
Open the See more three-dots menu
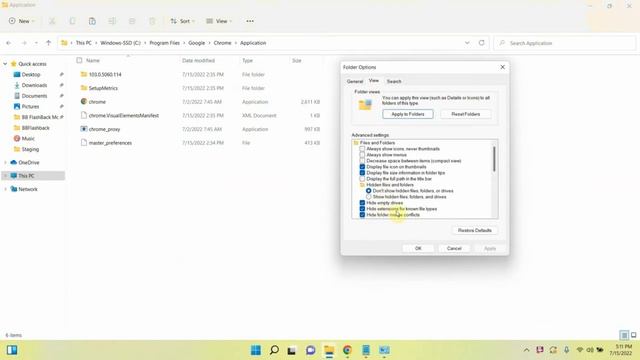[250, 21]
